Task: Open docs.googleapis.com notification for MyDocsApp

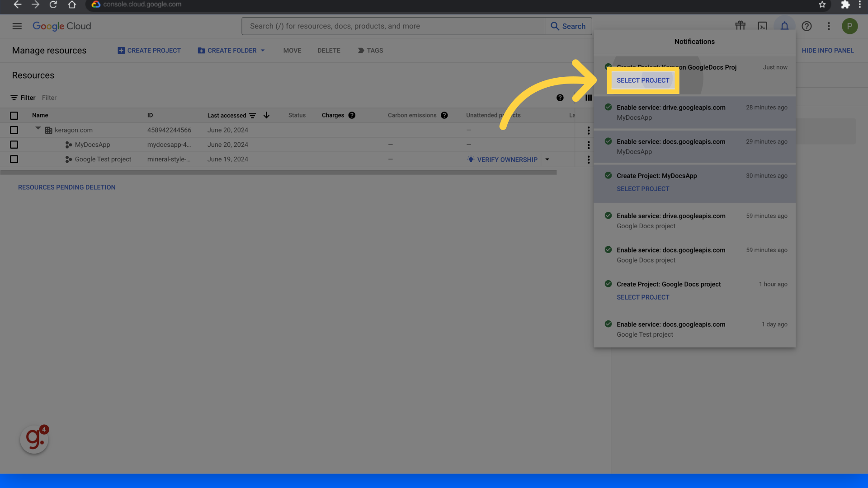Action: pyautogui.click(x=694, y=146)
